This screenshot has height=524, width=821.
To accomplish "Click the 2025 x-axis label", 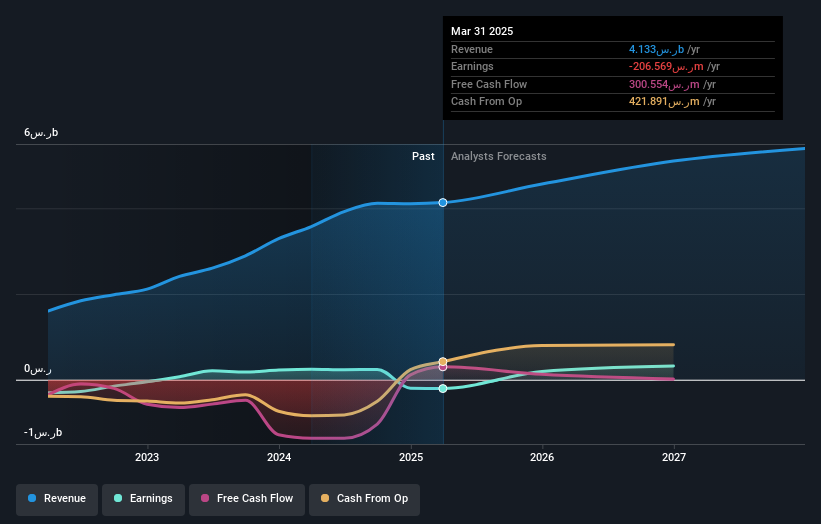I will pyautogui.click(x=411, y=457).
